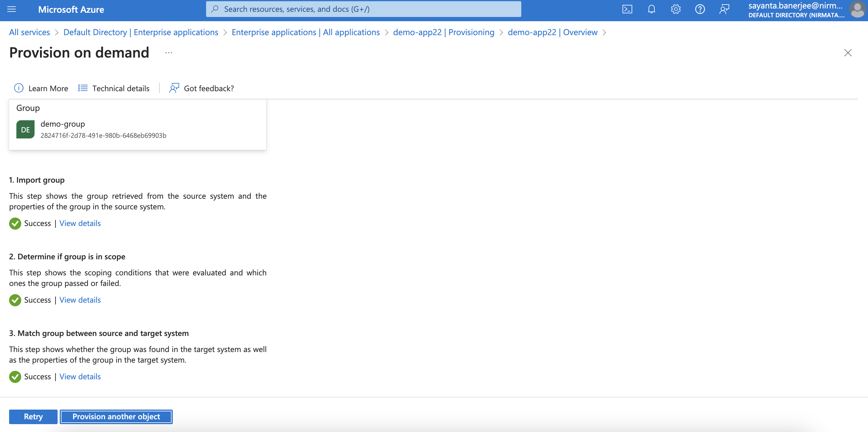Click scope step success checkmark icon
Screen dimensions: 868x432
(x=15, y=300)
